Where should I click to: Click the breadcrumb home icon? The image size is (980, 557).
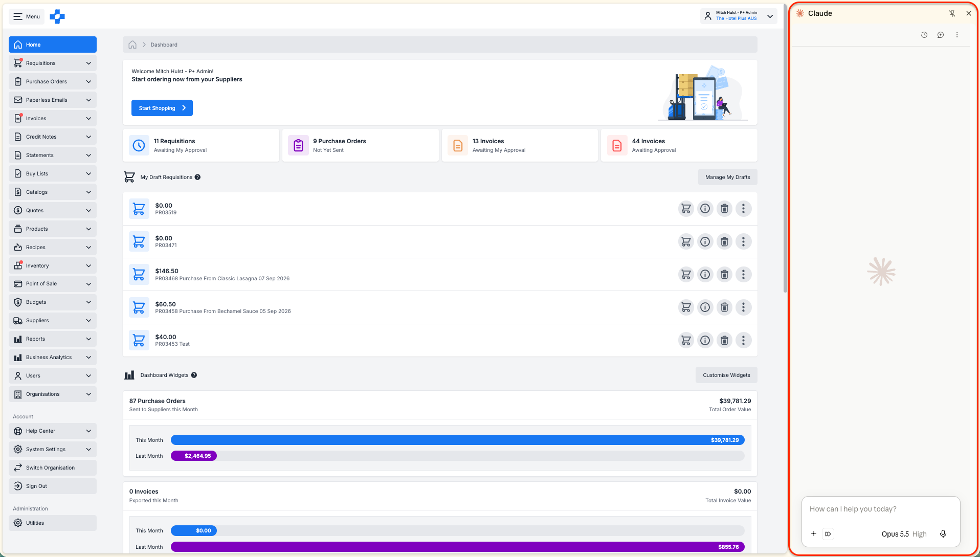tap(132, 44)
